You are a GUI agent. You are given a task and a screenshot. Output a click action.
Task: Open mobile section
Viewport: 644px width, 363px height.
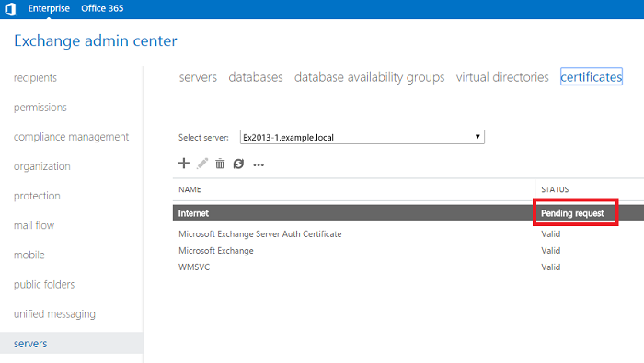pyautogui.click(x=29, y=255)
